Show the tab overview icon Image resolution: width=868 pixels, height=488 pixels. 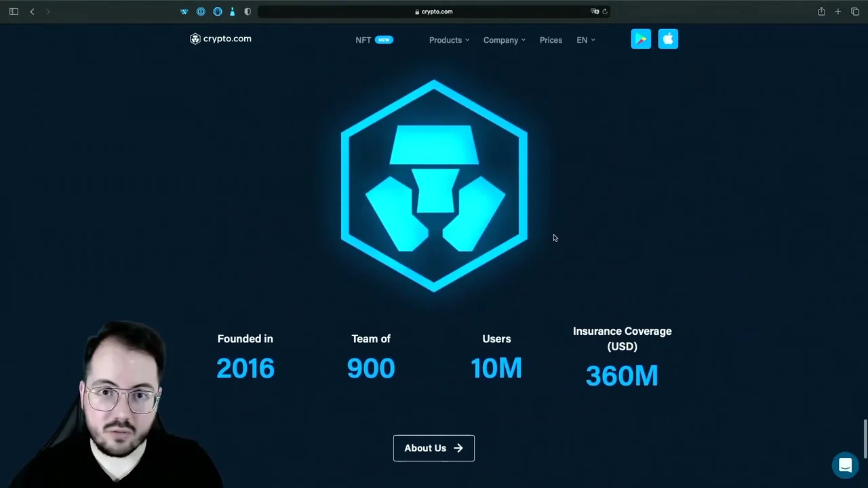855,12
